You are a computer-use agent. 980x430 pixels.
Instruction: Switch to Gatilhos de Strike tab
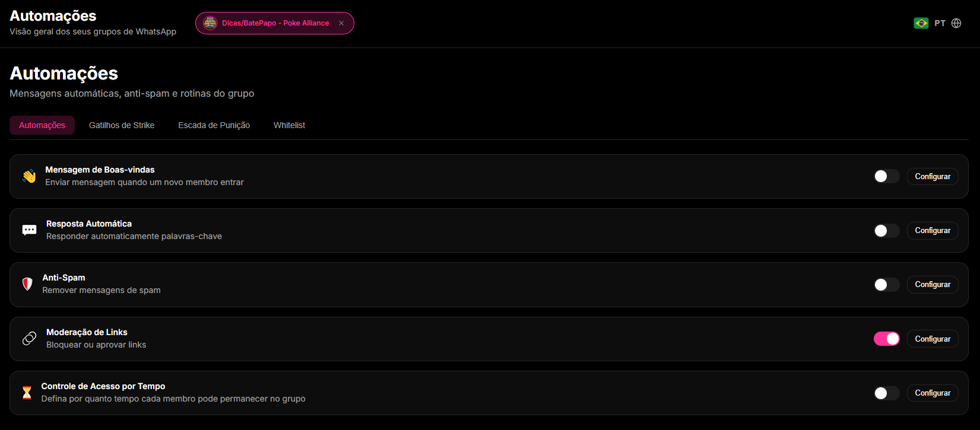[x=122, y=125]
